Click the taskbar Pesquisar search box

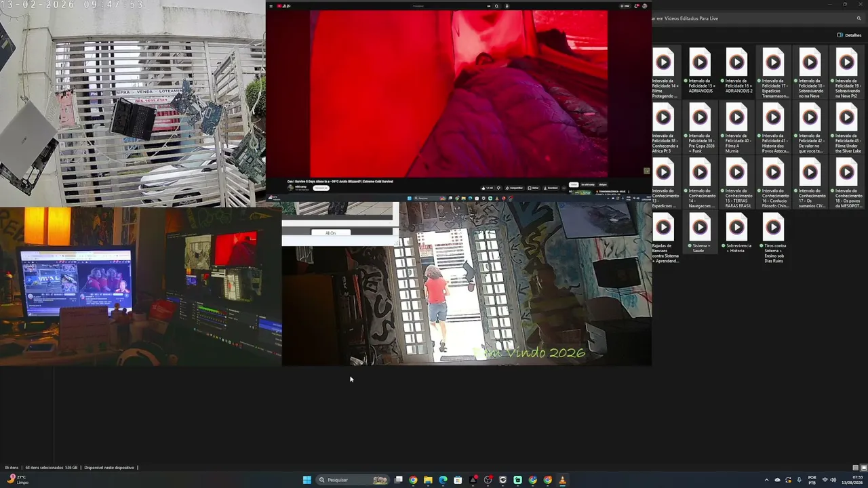tap(353, 480)
